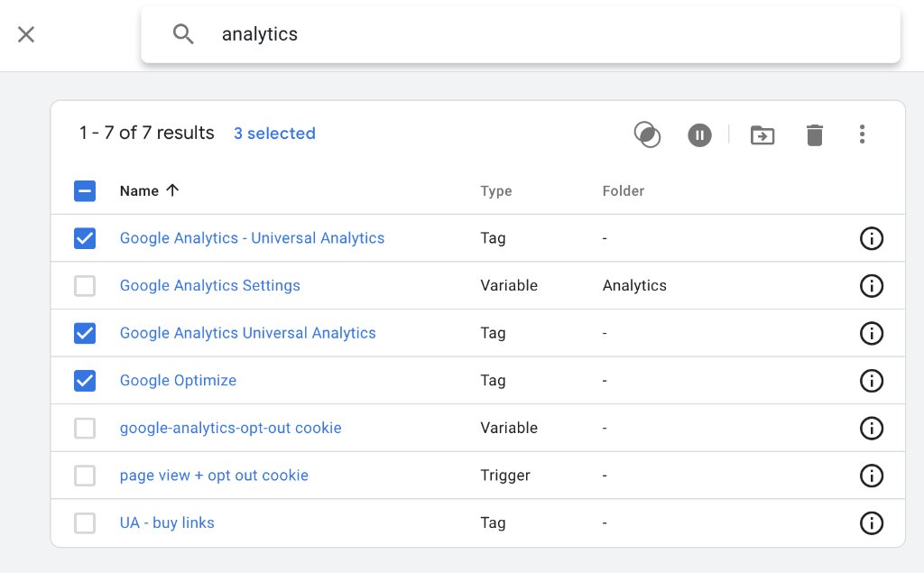This screenshot has width=924, height=573.
Task: Open the three-dot more options menu
Action: (x=862, y=134)
